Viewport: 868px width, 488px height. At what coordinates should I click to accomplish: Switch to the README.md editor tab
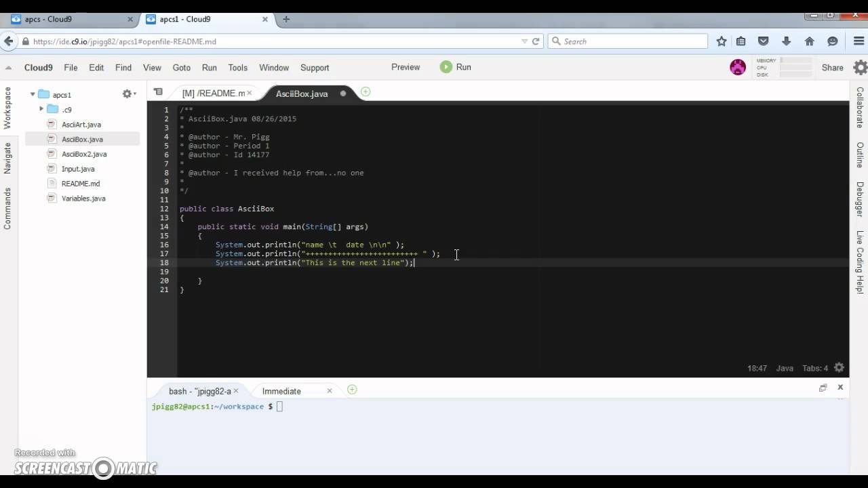tap(213, 94)
